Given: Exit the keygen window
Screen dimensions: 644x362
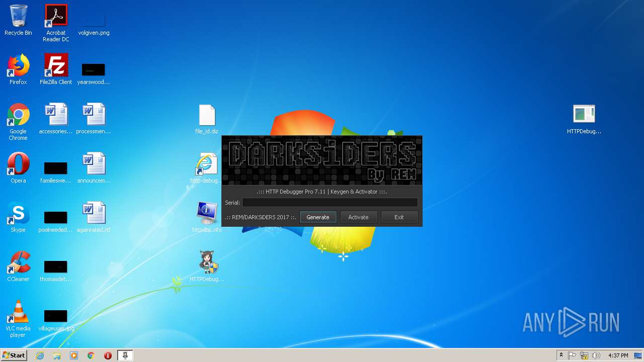Looking at the screenshot, I should (399, 217).
